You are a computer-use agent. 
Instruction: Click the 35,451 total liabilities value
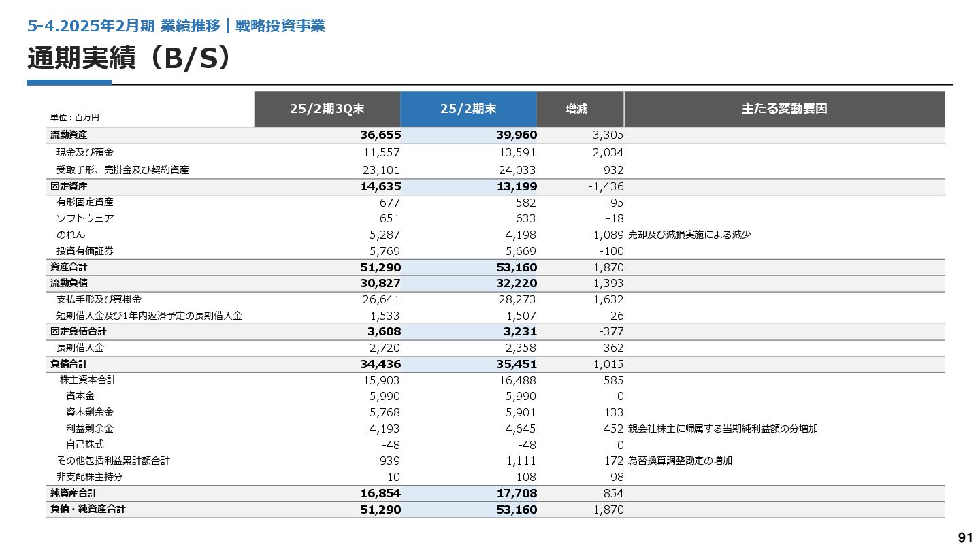coord(517,365)
